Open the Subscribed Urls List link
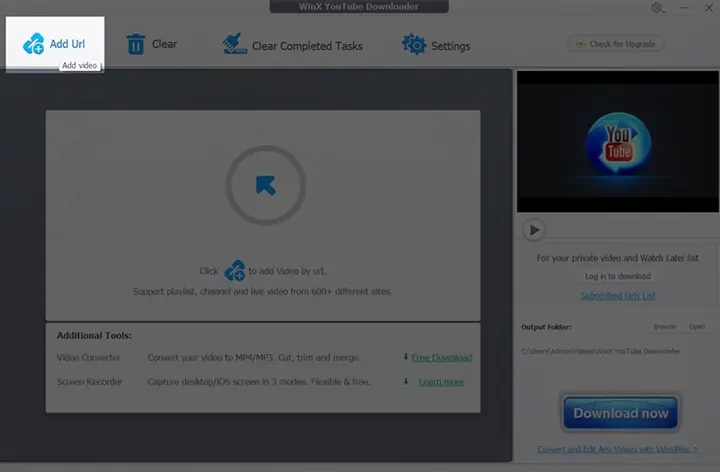720x472 pixels. tap(618, 296)
